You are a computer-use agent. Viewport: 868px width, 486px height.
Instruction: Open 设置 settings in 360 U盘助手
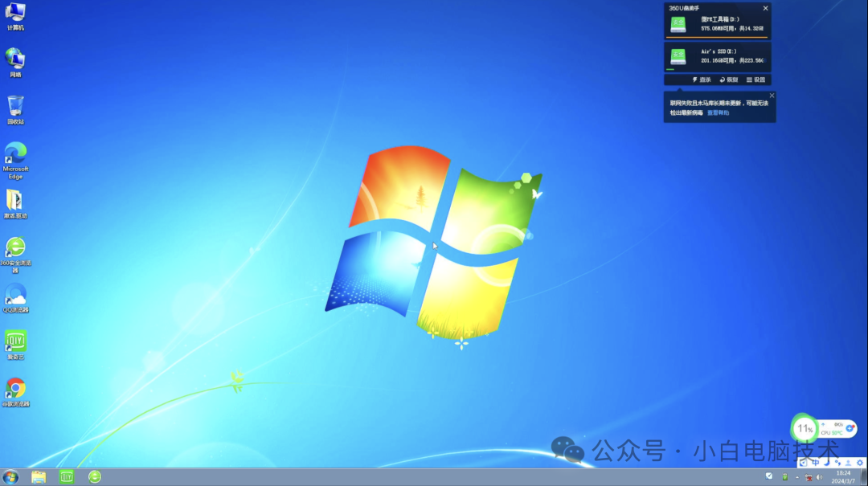755,80
